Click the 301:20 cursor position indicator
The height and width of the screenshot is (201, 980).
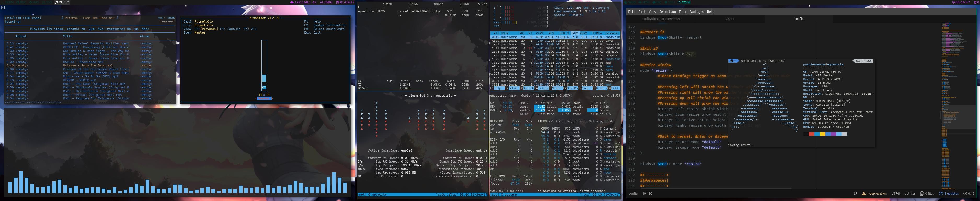coord(647,193)
